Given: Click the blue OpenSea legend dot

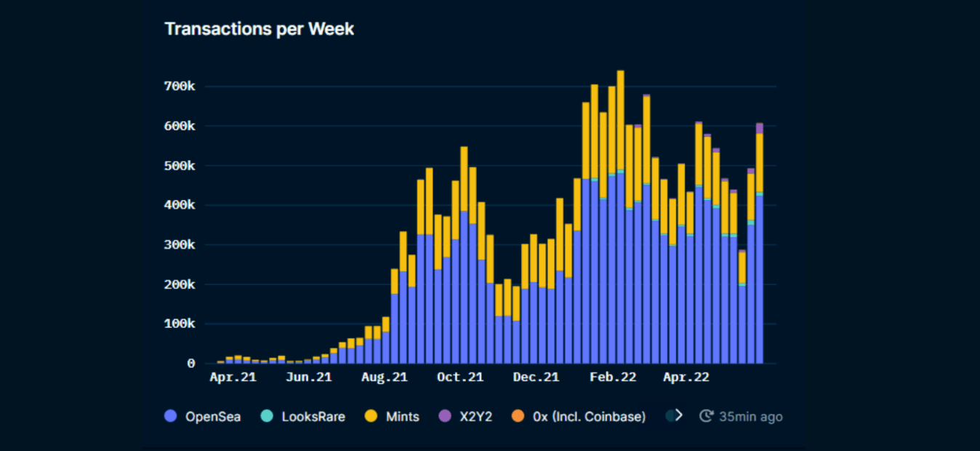Looking at the screenshot, I should pos(171,417).
